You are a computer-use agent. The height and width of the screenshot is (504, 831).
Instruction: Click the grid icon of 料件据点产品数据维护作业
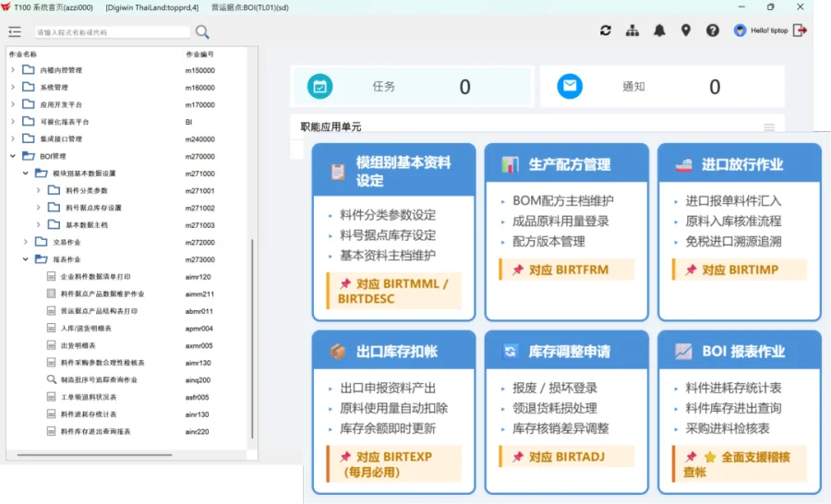point(52,294)
